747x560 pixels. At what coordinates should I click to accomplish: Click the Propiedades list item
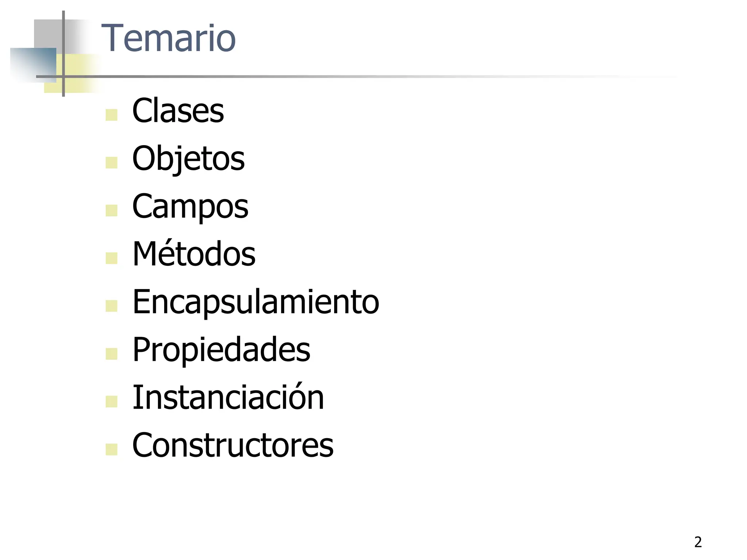(221, 349)
